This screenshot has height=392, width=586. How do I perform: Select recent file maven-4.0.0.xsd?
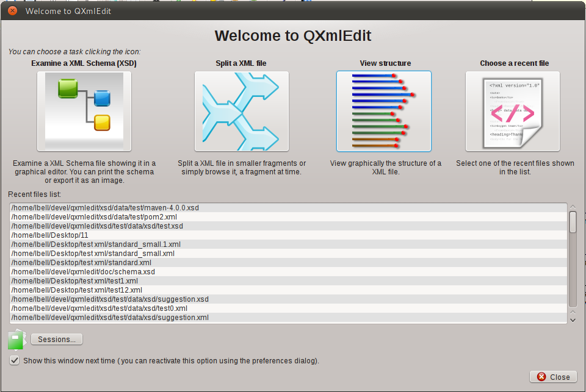pyautogui.click(x=288, y=207)
